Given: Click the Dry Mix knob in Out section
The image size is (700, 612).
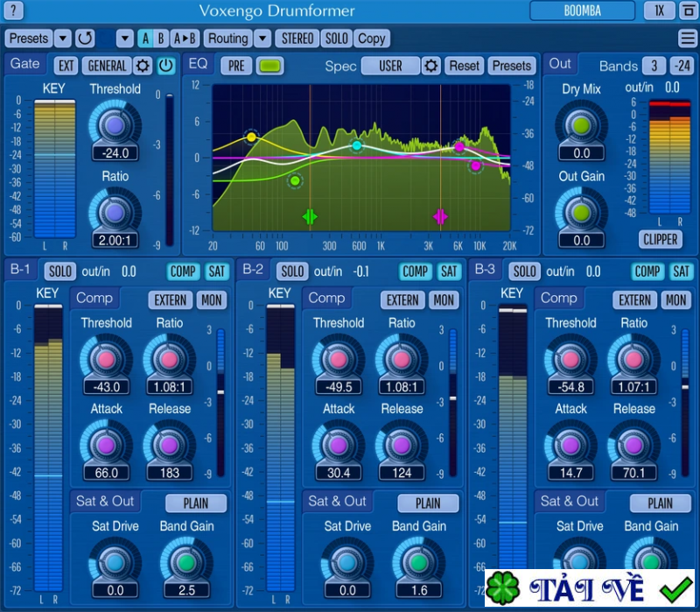Looking at the screenshot, I should (x=580, y=127).
